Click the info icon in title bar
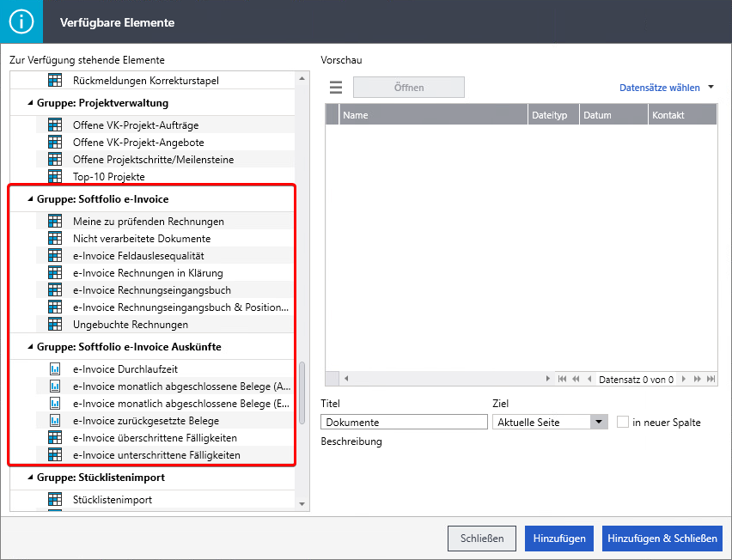The image size is (732, 560). (x=21, y=22)
